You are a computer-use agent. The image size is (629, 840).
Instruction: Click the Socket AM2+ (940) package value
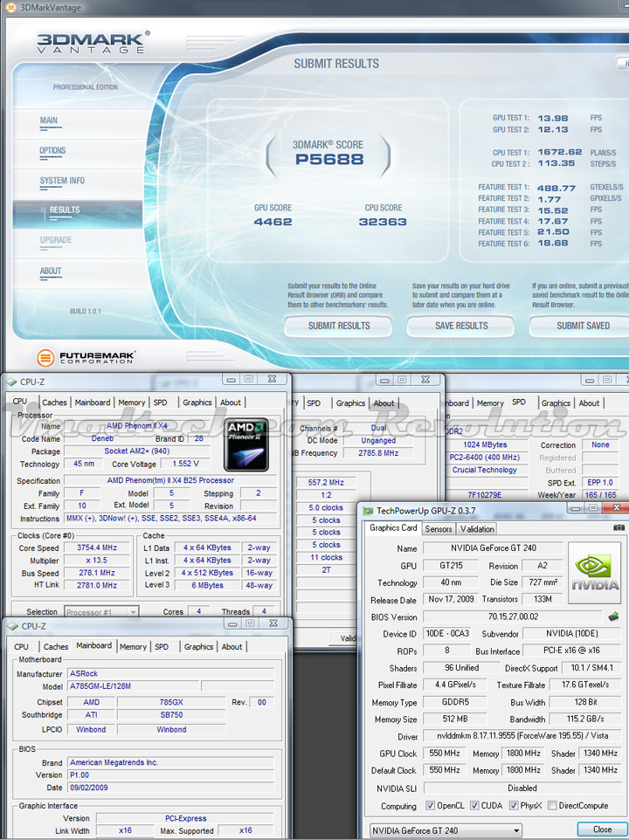pos(136,451)
